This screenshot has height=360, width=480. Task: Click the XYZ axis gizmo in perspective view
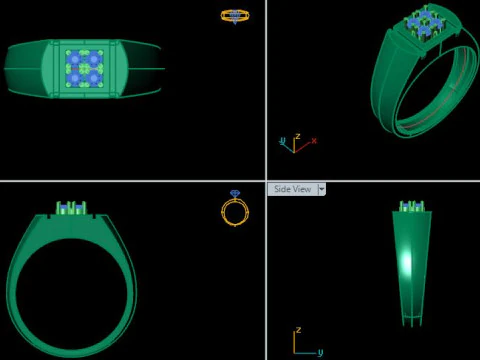297,143
